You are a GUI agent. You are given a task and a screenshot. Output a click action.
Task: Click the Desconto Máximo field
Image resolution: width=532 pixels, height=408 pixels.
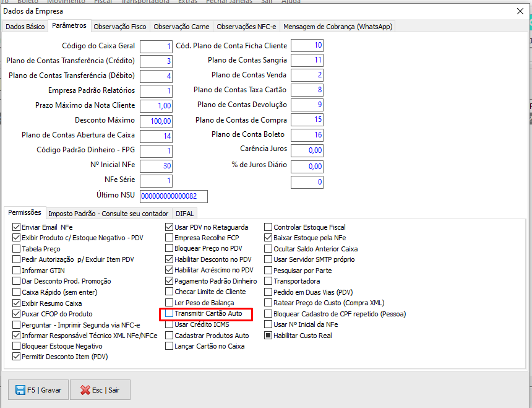[x=156, y=121]
